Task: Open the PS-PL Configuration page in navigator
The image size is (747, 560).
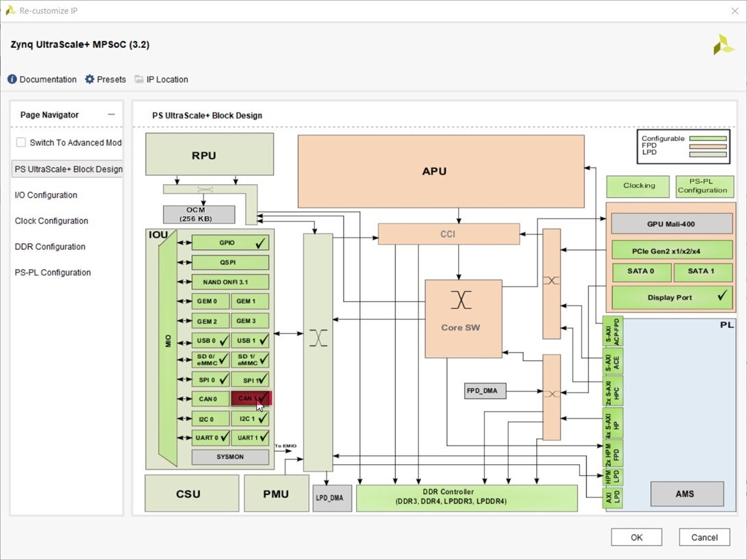Action: [x=53, y=272]
